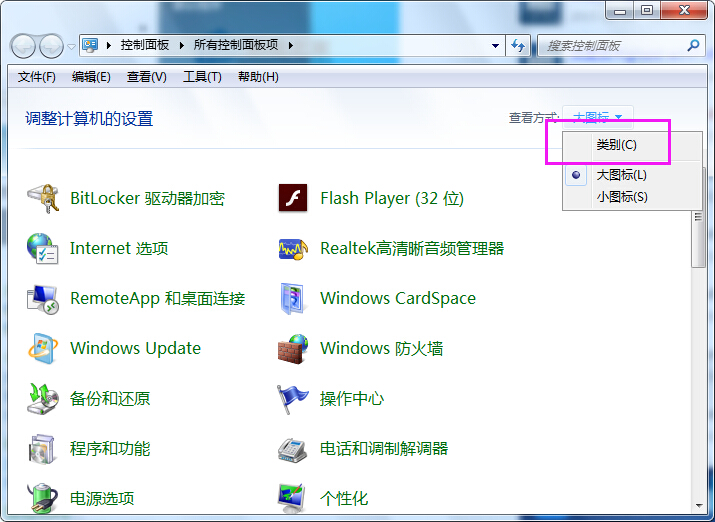Click the RemoteApp 和桌面连接 text link

158,299
